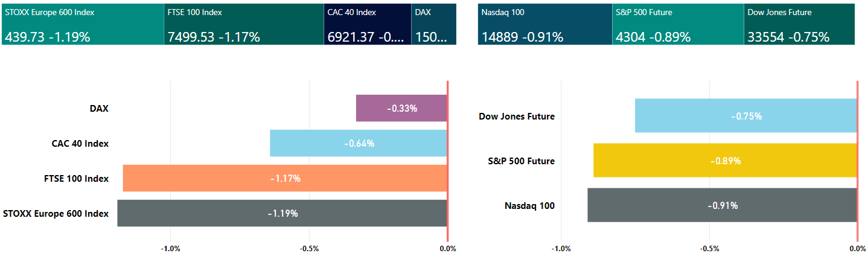Click the DAX axis label
Screen dimensions: 868x256
tap(99, 109)
